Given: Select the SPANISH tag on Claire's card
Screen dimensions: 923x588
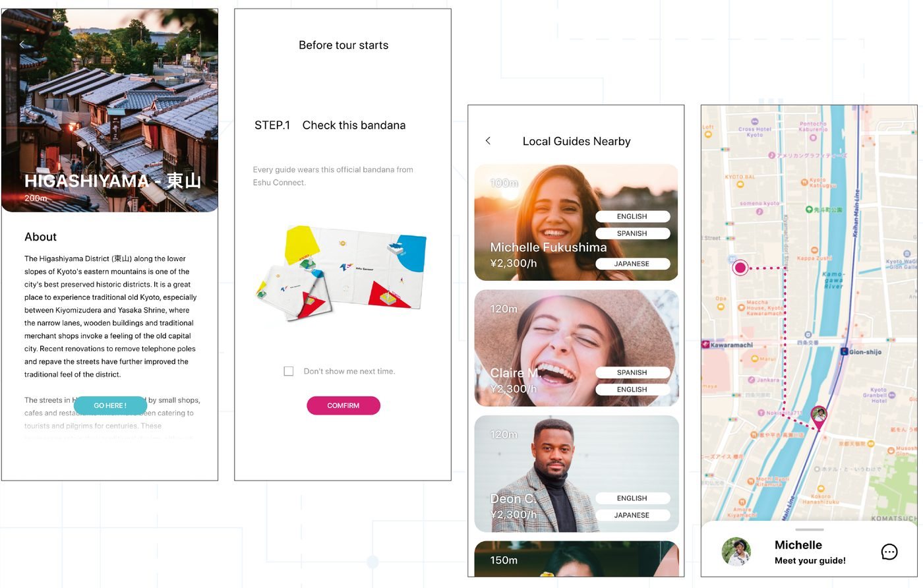Looking at the screenshot, I should (x=632, y=372).
